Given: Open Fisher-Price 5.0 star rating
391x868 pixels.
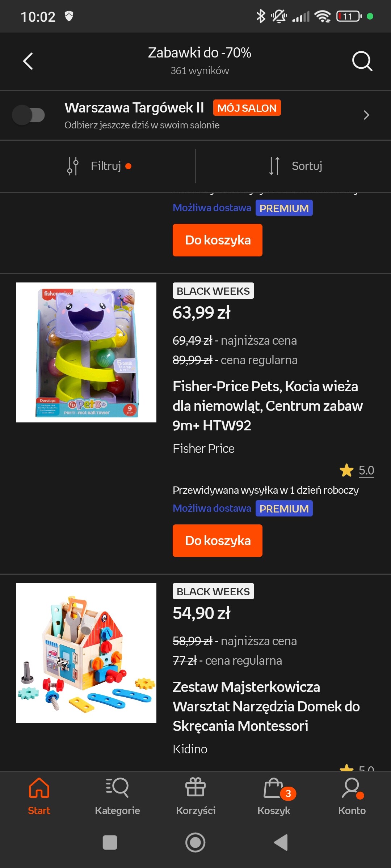Looking at the screenshot, I should click(357, 470).
